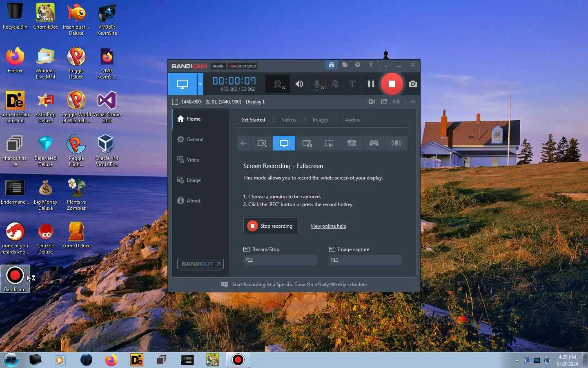This screenshot has width=588, height=368.
Task: Open the BANDICUT link button
Action: click(x=200, y=264)
